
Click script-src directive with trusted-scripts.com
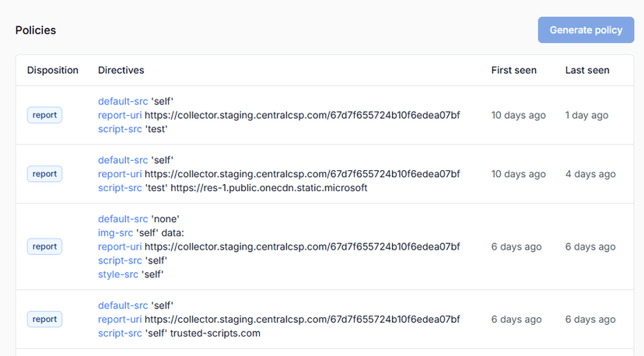click(120, 333)
